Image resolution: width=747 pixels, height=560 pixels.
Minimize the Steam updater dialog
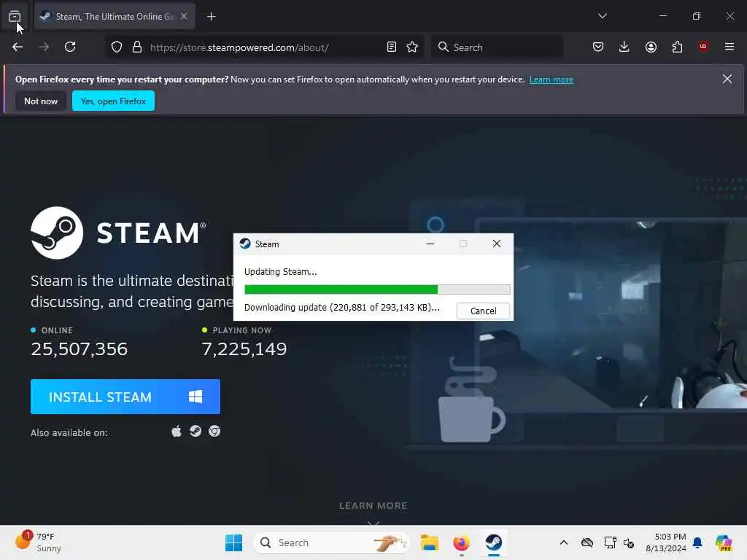[x=430, y=244]
